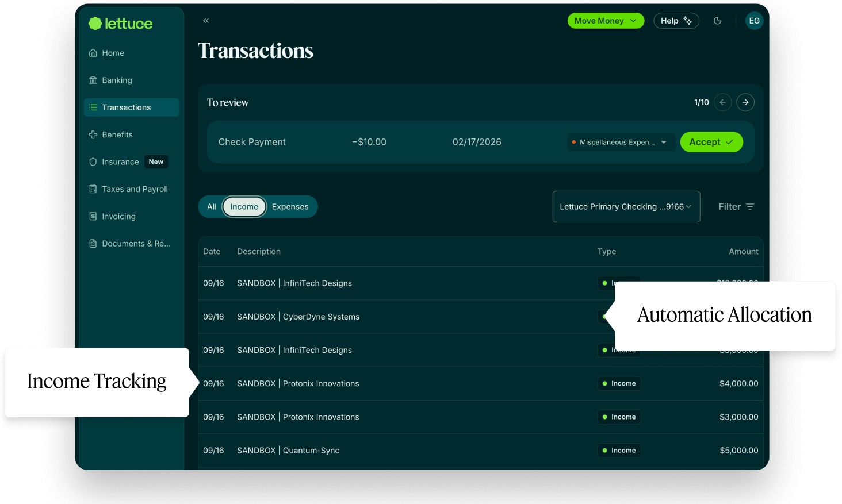Open Transactions in the sidebar
Screen dimensions: 842x504
pos(132,107)
